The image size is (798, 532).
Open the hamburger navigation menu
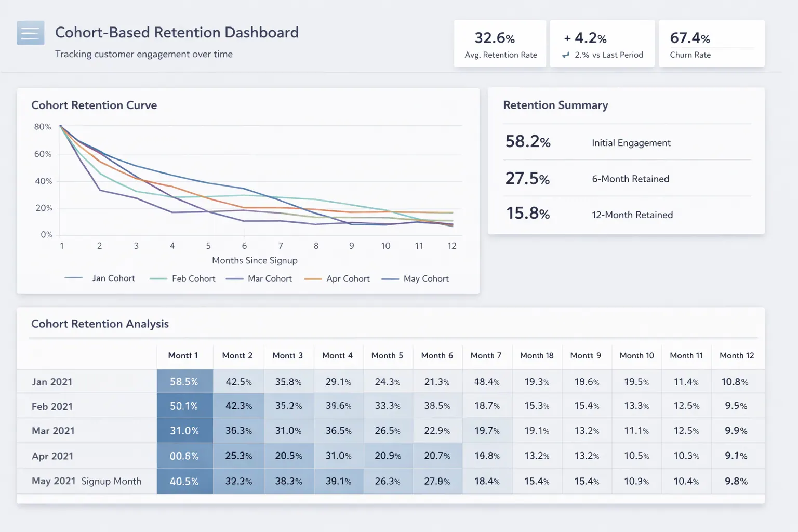click(30, 33)
